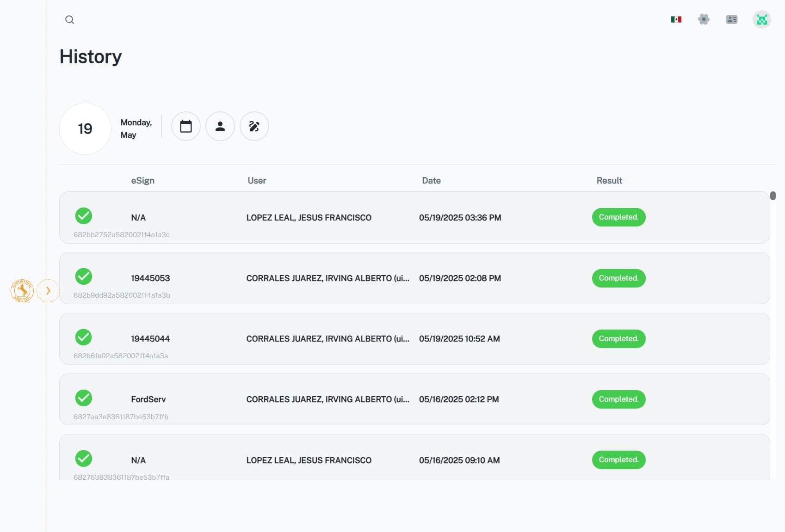785x532 pixels.
Task: Click the Date column header
Action: coord(431,181)
